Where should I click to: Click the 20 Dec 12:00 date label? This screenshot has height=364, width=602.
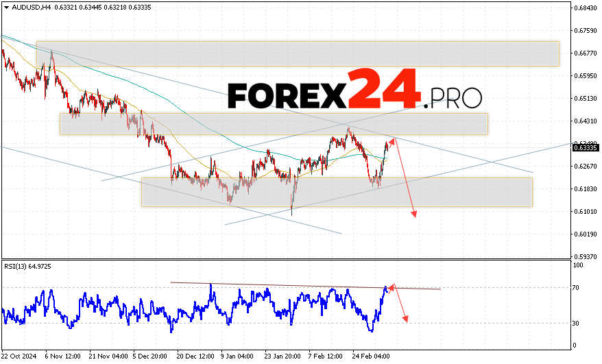(x=194, y=356)
